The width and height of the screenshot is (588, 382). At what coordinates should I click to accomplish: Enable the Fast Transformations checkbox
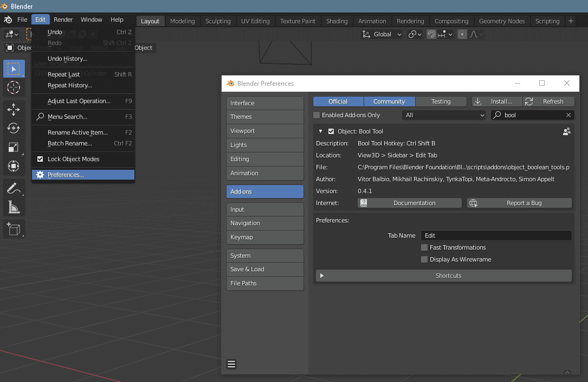pos(424,247)
